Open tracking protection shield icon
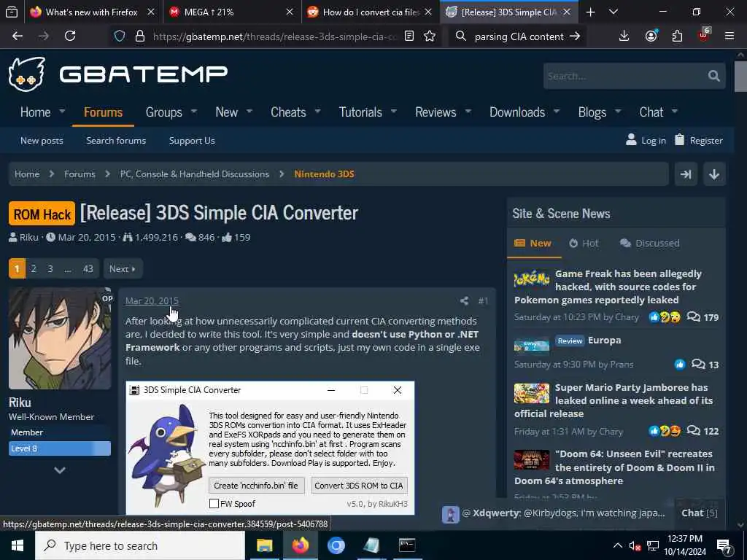The width and height of the screenshot is (747, 560). [120, 36]
